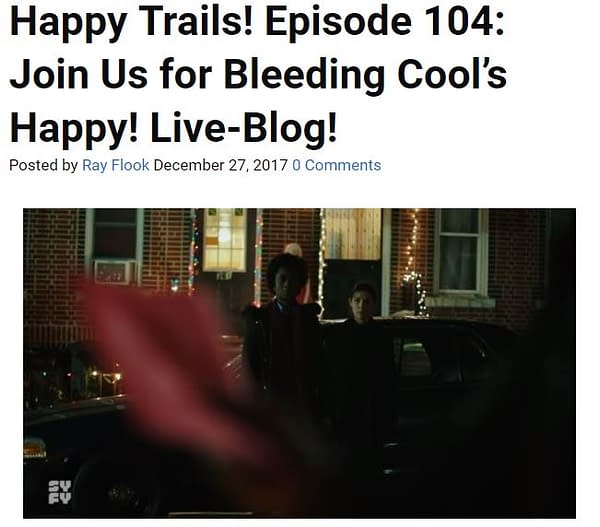The height and width of the screenshot is (527, 600).
Task: Open author Ray Flook's profile link
Action: (x=116, y=165)
